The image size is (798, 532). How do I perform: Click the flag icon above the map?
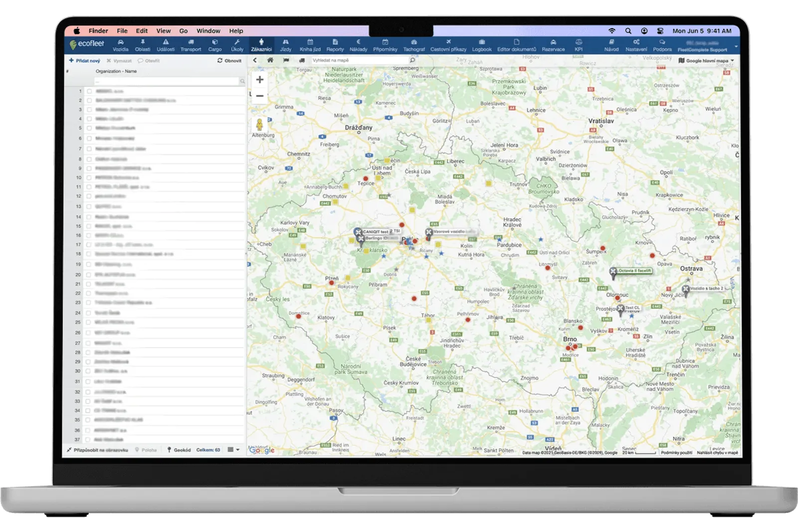coord(286,60)
